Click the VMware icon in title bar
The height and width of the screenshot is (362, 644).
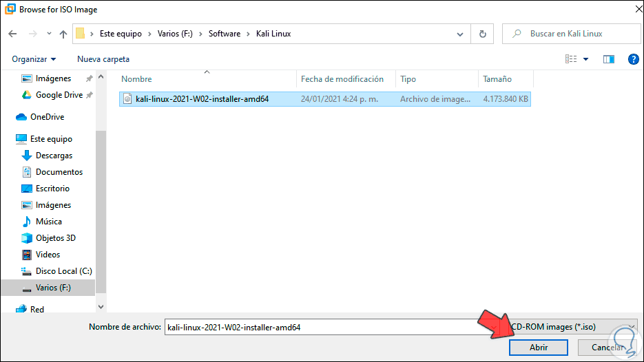[x=10, y=9]
